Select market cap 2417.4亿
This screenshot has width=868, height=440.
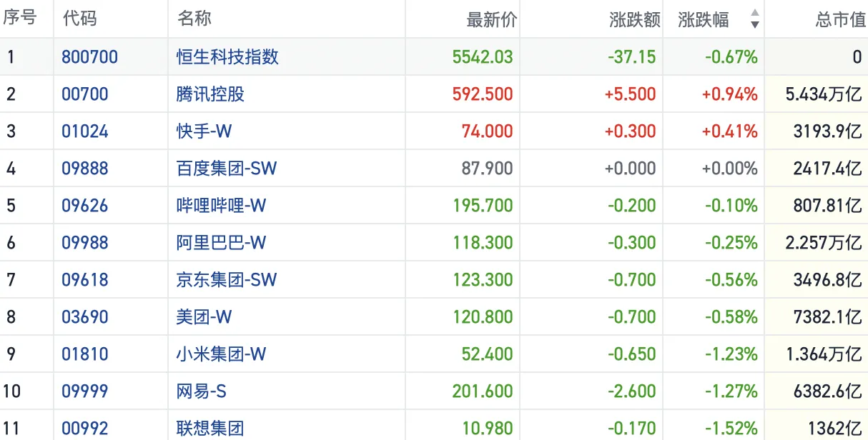[x=827, y=169]
